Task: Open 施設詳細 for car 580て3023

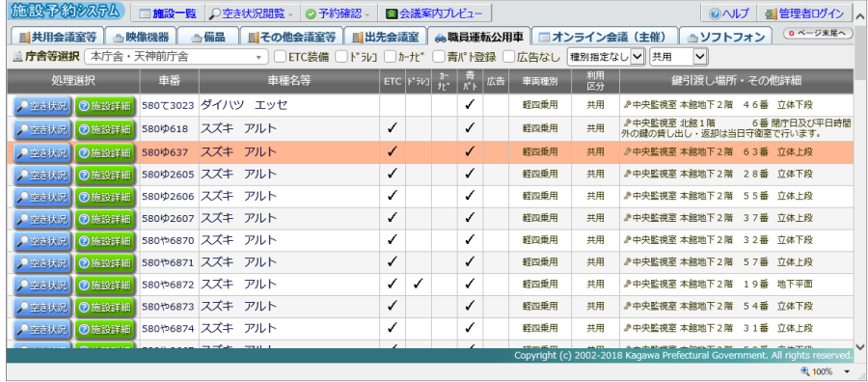Action: (x=105, y=107)
